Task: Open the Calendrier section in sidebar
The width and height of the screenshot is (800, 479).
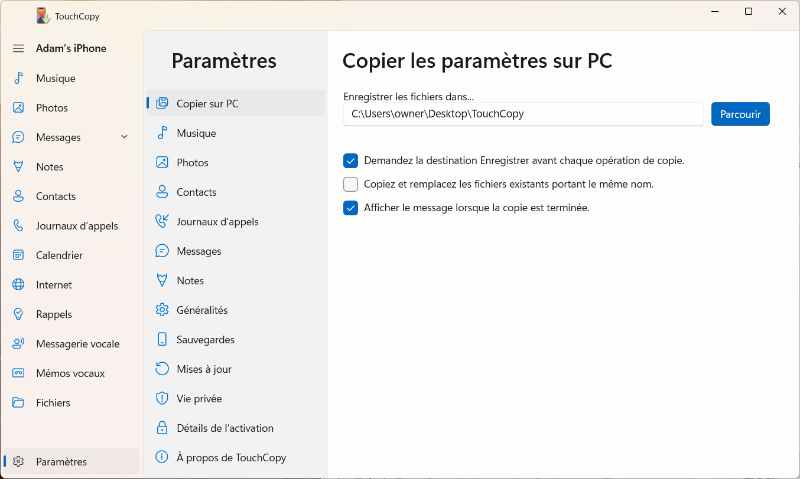Action: tap(59, 255)
